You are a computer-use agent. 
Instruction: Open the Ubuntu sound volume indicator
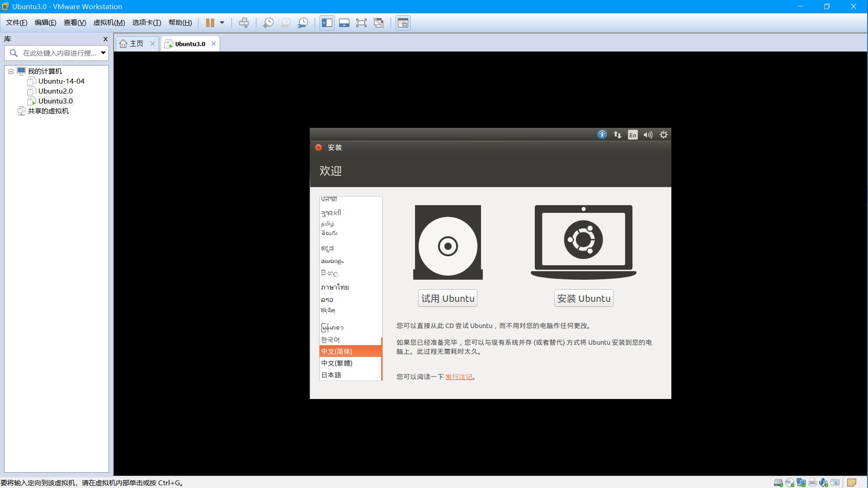[648, 135]
